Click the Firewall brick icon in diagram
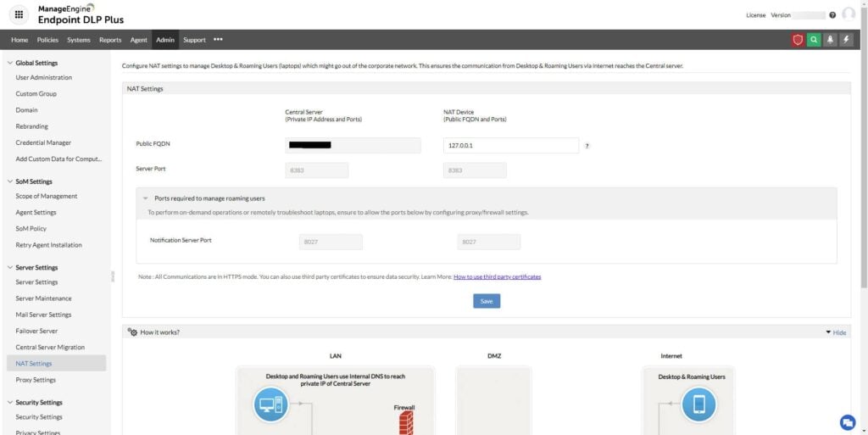The height and width of the screenshot is (435, 868). coord(406,423)
